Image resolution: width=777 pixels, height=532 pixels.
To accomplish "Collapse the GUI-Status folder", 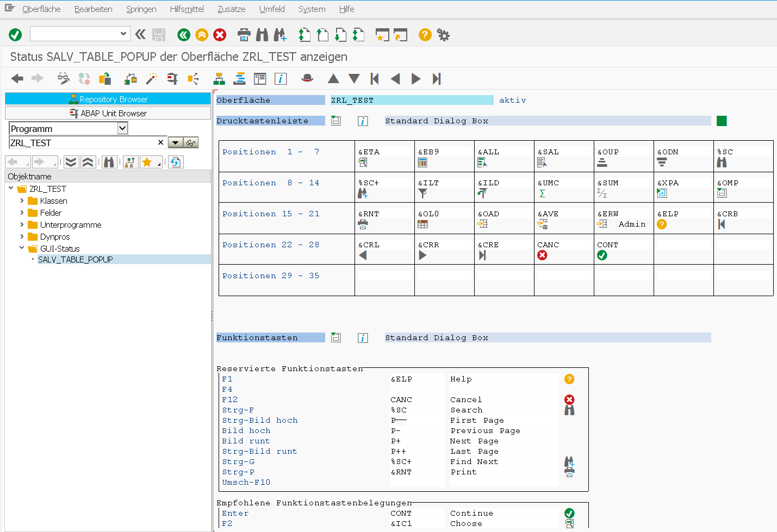I will tap(22, 248).
